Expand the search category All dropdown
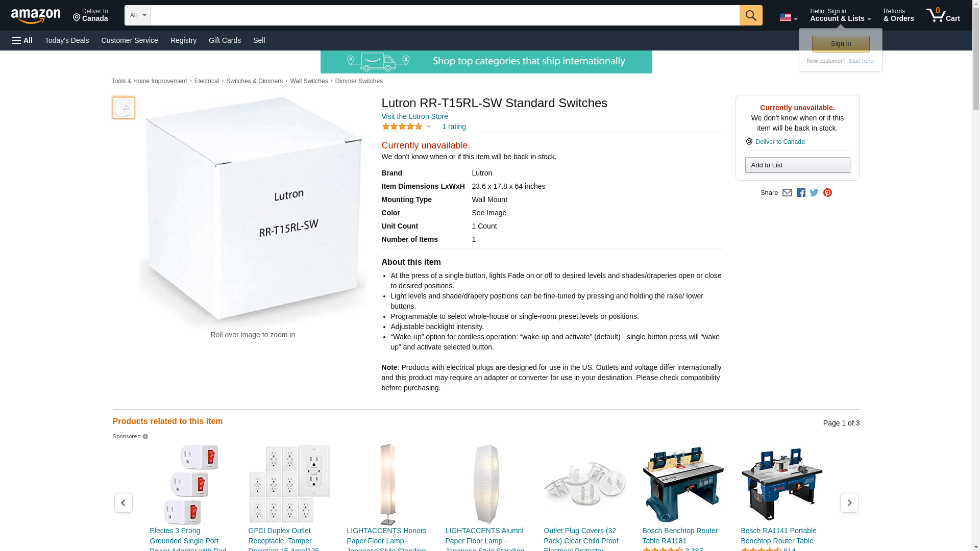This screenshot has width=980, height=551. (x=138, y=15)
